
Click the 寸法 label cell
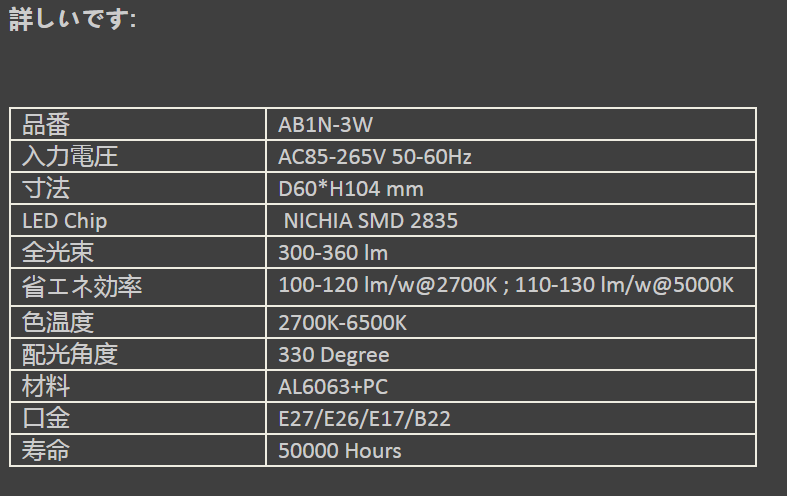click(x=46, y=188)
